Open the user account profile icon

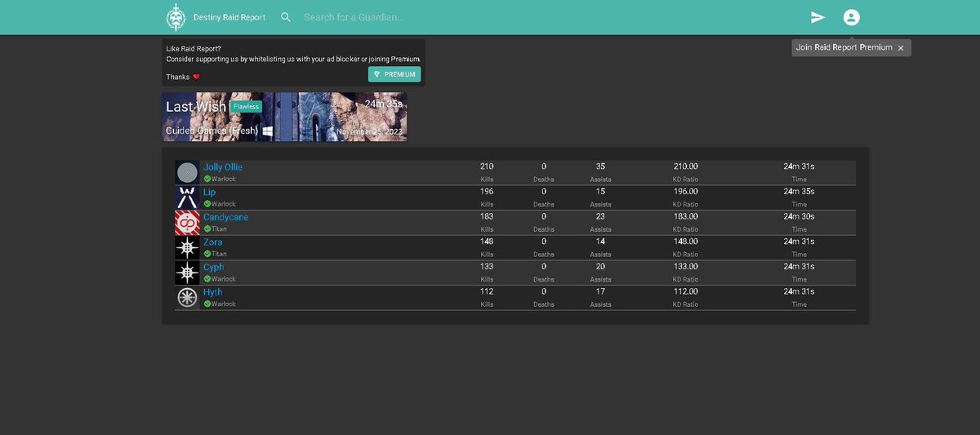pyautogui.click(x=852, y=17)
